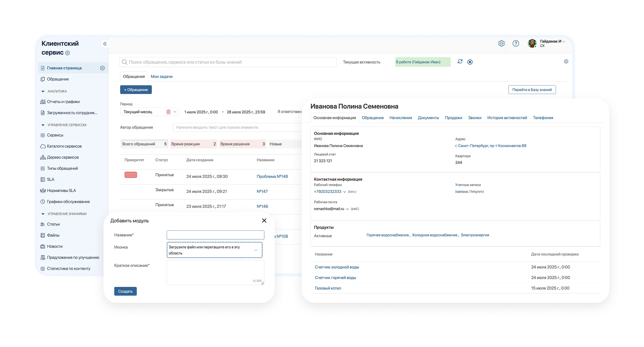
Task: Click the refresh activity status icon
Action: pos(460,62)
